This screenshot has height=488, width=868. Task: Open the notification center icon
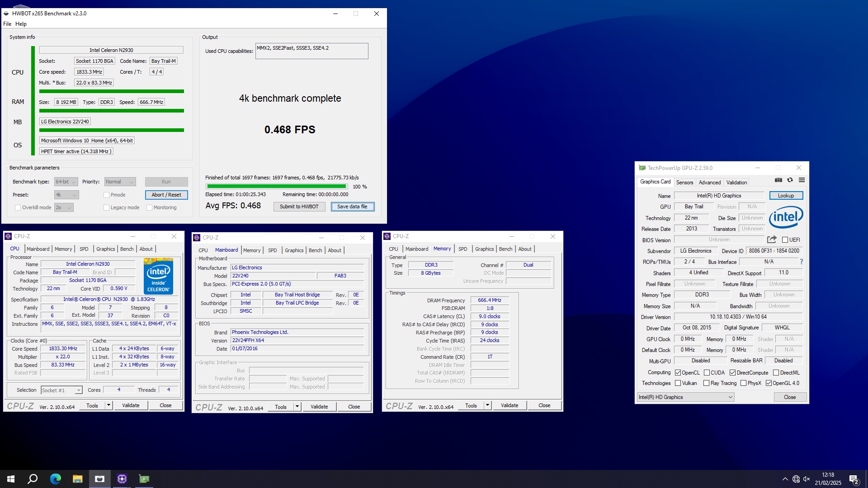coord(854,479)
